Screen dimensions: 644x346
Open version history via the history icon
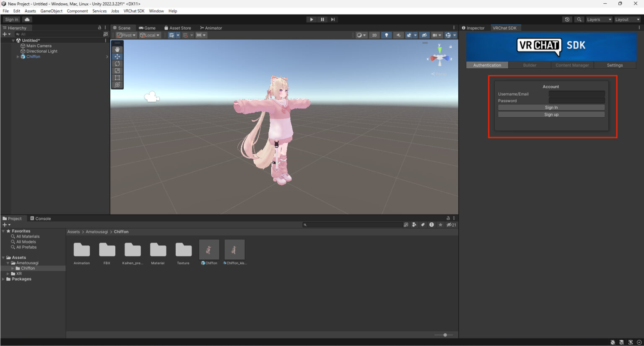tap(567, 19)
